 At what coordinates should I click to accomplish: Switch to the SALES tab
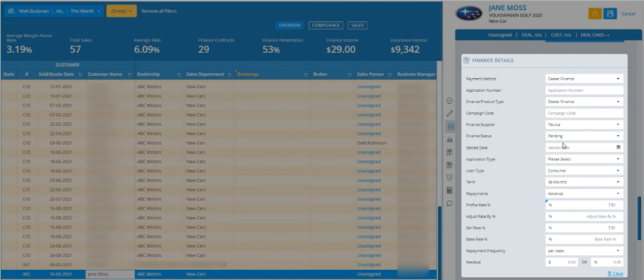coord(358,26)
